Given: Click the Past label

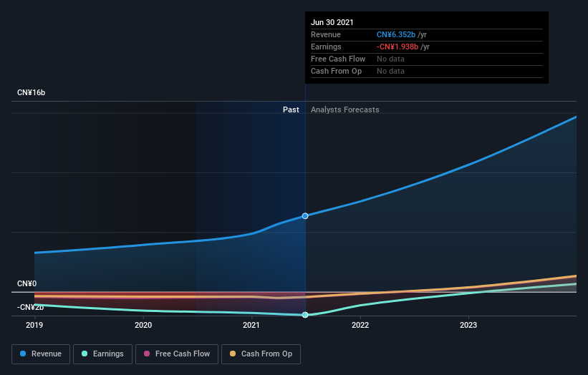Looking at the screenshot, I should (x=291, y=109).
